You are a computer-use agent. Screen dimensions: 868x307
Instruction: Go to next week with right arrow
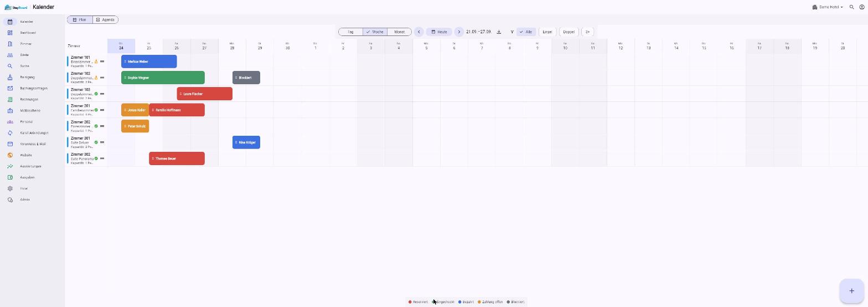459,32
